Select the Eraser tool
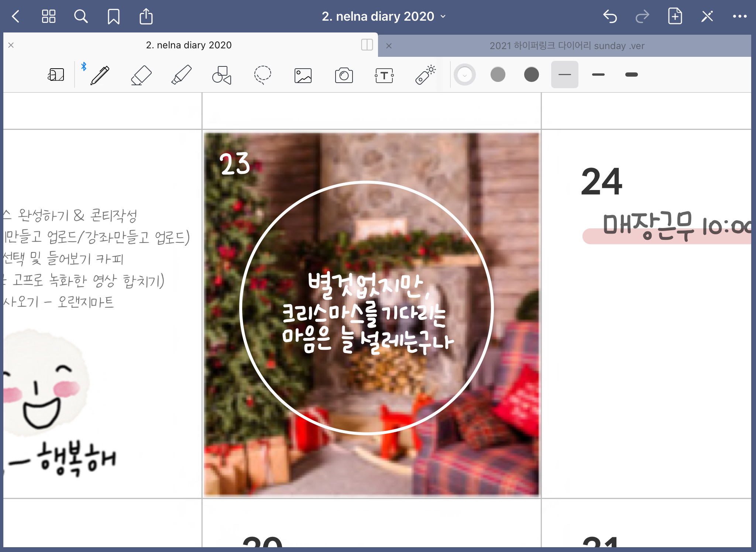 [x=141, y=75]
